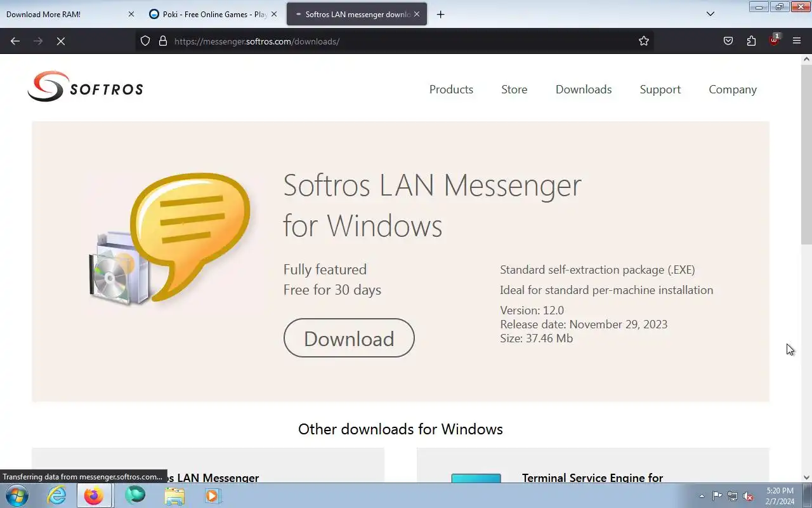Screen dimensions: 812x508
Task: Switch to the Poki Free Online Games tab
Action: click(x=207, y=14)
